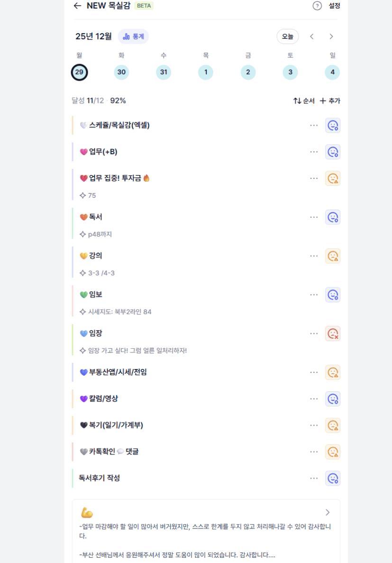Viewport: 392px width, 563px height.
Task: Open the three-dot menu for 독서
Action: [x=314, y=217]
